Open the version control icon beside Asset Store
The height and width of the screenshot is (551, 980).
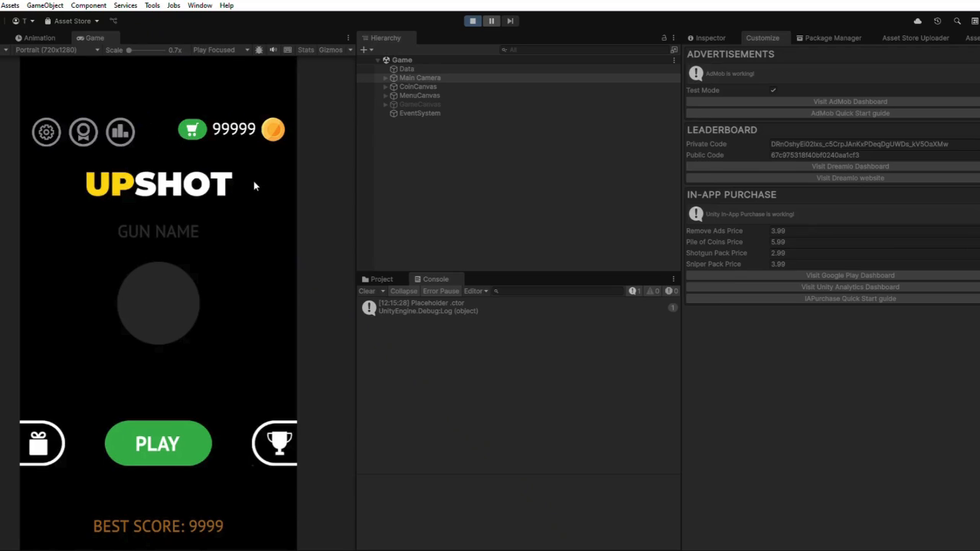(113, 21)
